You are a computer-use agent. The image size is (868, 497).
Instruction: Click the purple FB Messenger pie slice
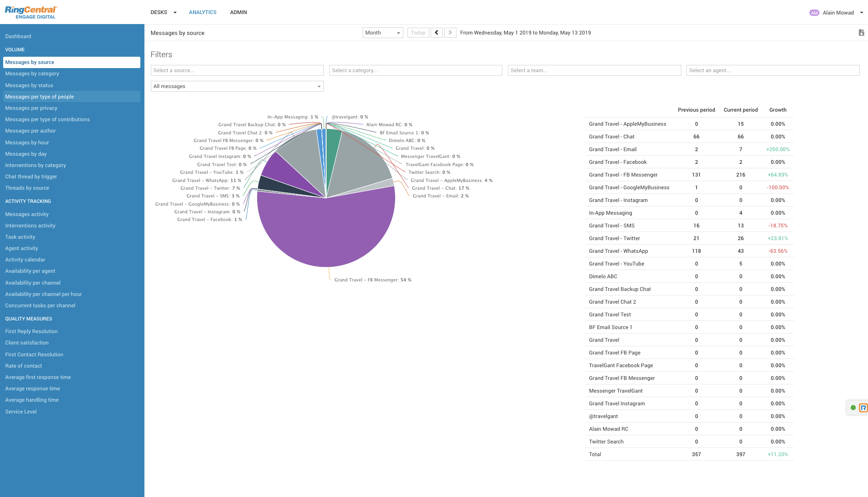[326, 231]
